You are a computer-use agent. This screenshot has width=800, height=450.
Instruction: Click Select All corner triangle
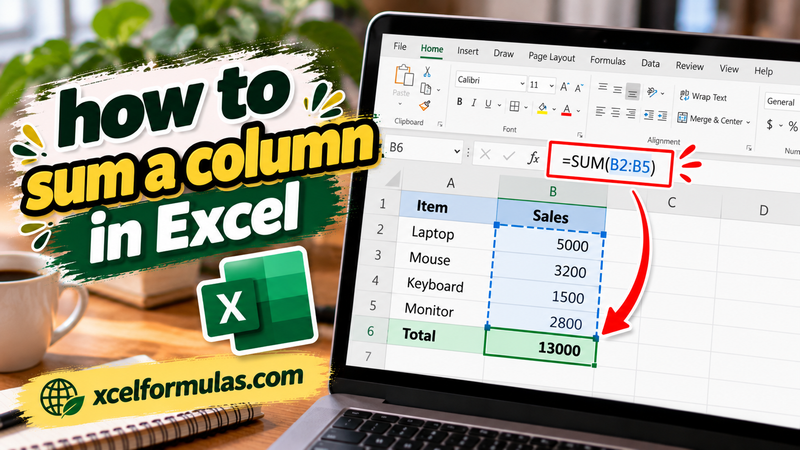coord(393,179)
